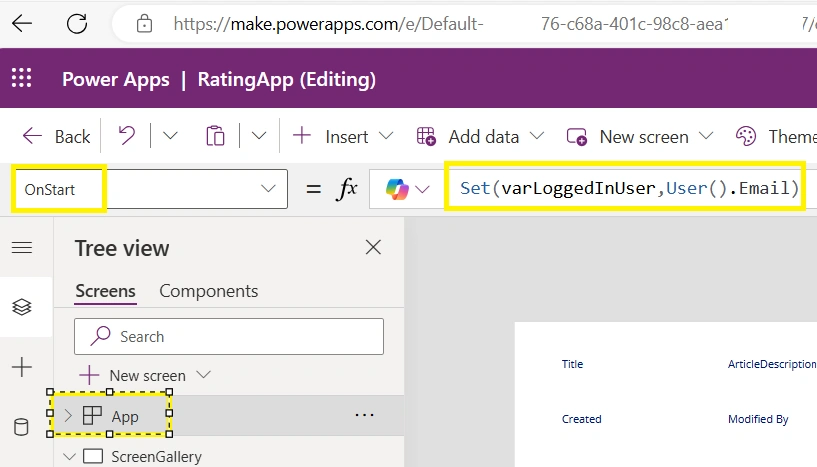Click the browser URL address text
Image resolution: width=817 pixels, height=467 pixels.
pos(328,23)
